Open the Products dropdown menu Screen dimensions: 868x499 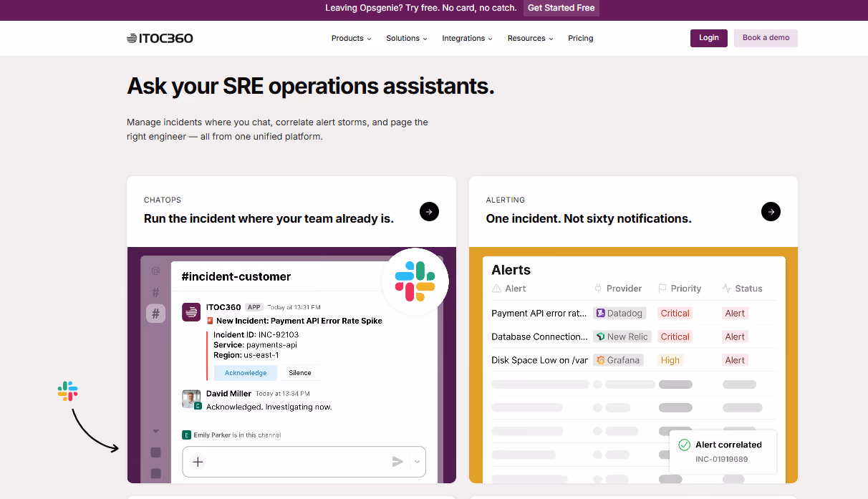pos(351,39)
